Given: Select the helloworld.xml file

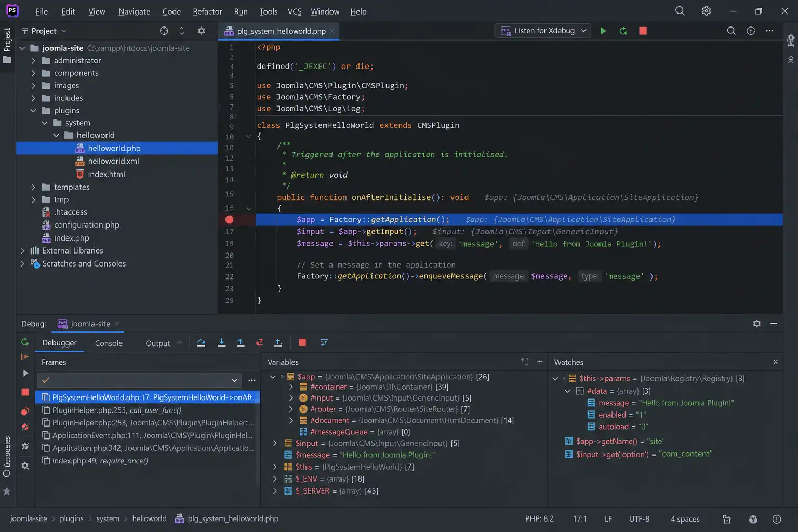Looking at the screenshot, I should 113,161.
